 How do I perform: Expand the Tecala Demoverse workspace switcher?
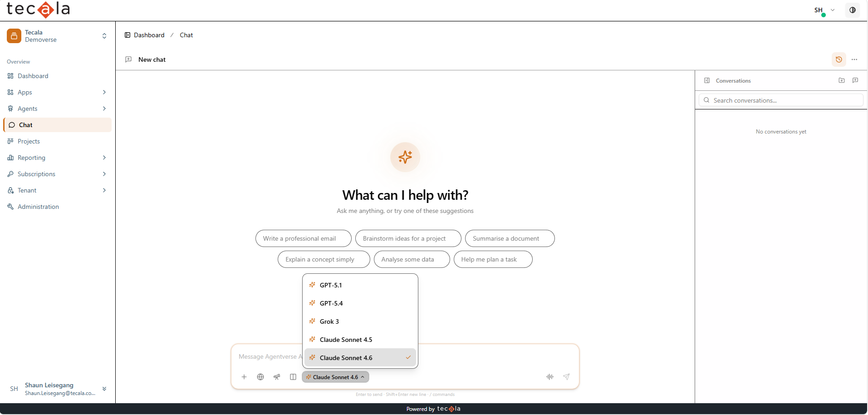point(104,36)
